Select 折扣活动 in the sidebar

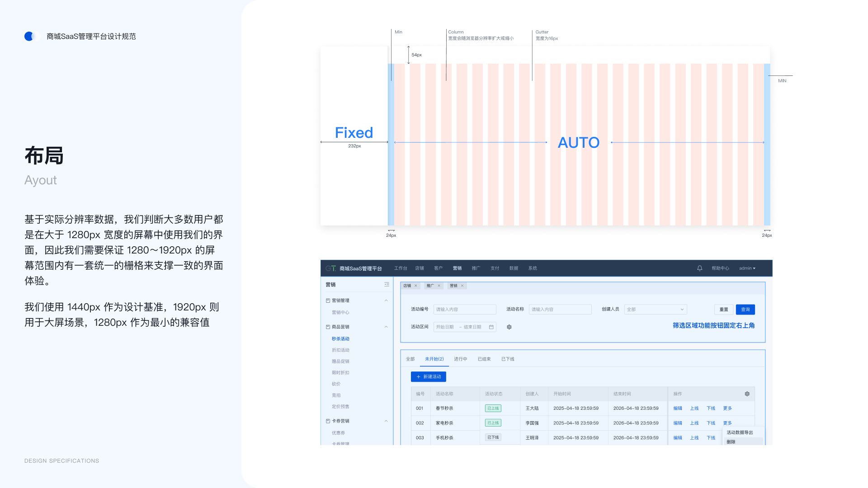(340, 350)
